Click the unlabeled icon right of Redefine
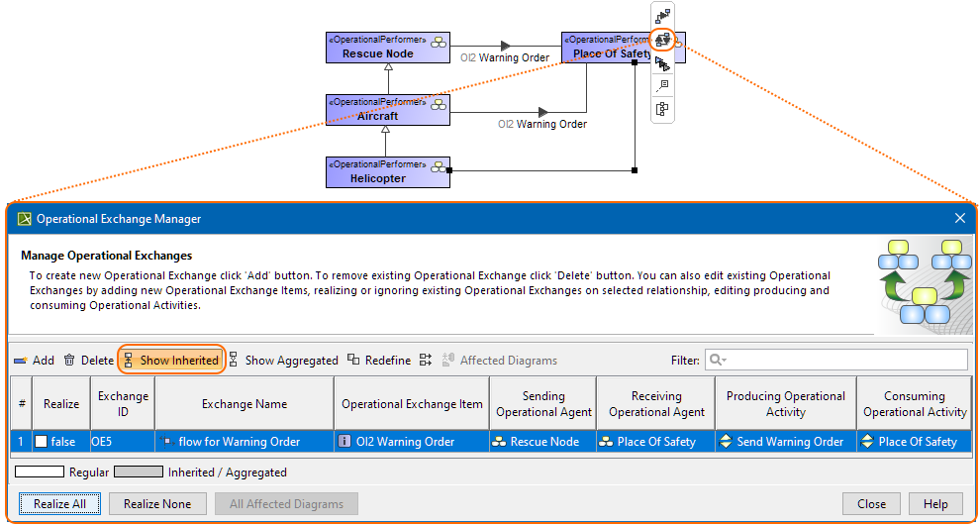Viewport: 980px width, 525px height. click(426, 361)
